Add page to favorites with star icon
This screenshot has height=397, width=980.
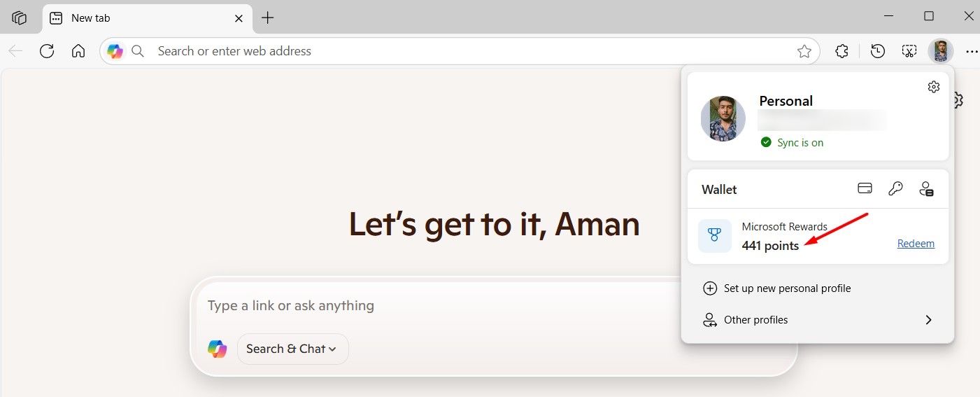point(804,51)
